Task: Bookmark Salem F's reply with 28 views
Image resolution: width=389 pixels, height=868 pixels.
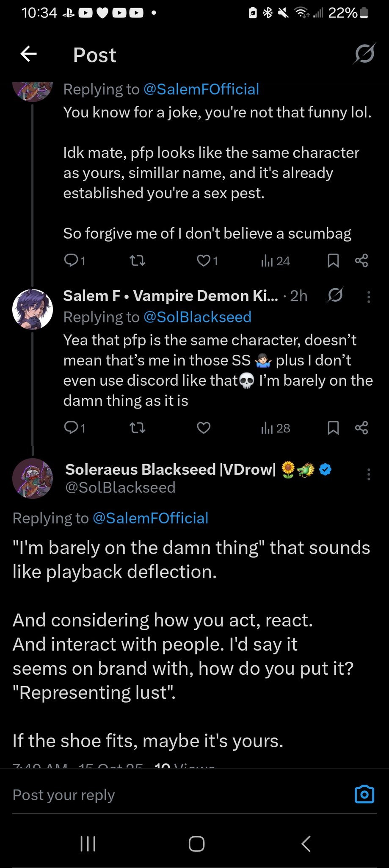Action: 333,428
